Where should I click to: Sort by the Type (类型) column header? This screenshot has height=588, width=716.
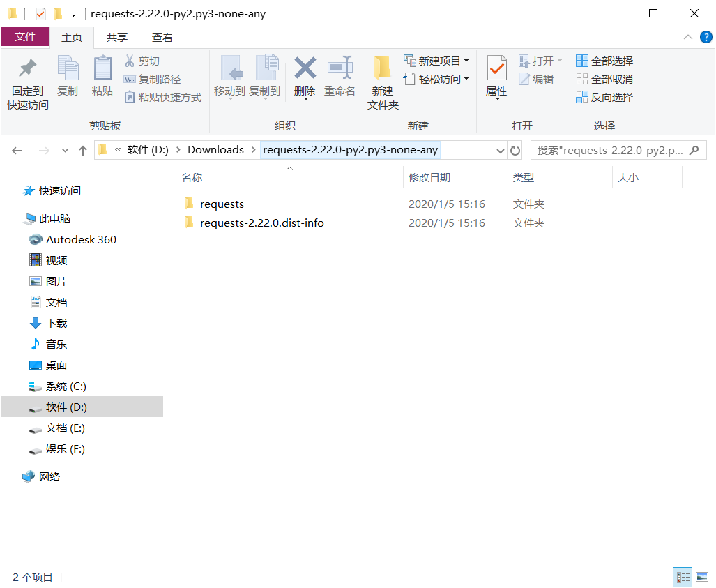(x=524, y=177)
